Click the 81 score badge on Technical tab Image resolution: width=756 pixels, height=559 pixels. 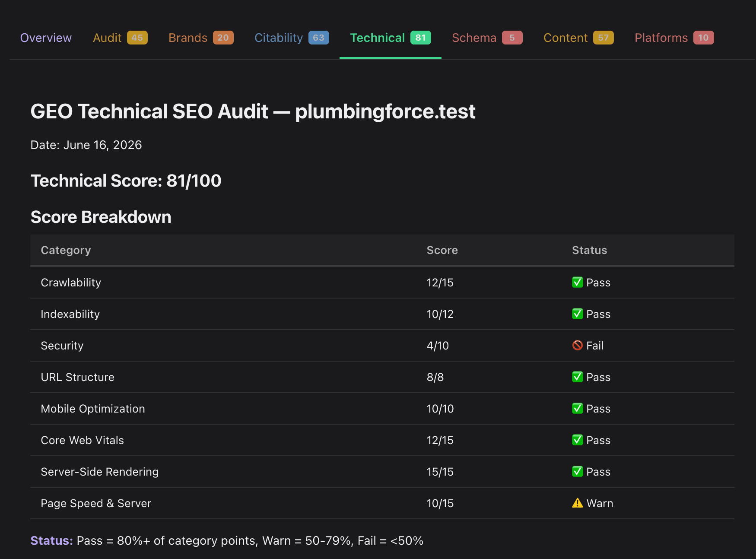pyautogui.click(x=420, y=38)
